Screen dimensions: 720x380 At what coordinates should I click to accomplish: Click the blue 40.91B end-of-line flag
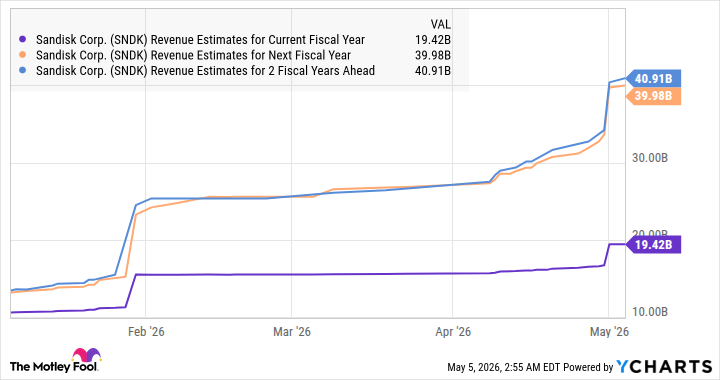(x=653, y=78)
